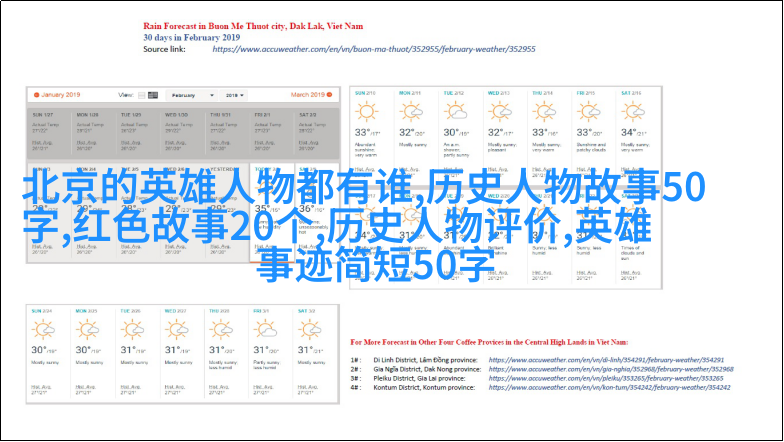Click 'Abundant sunshine, very warm' description
The height and width of the screenshot is (442, 784).
366,150
